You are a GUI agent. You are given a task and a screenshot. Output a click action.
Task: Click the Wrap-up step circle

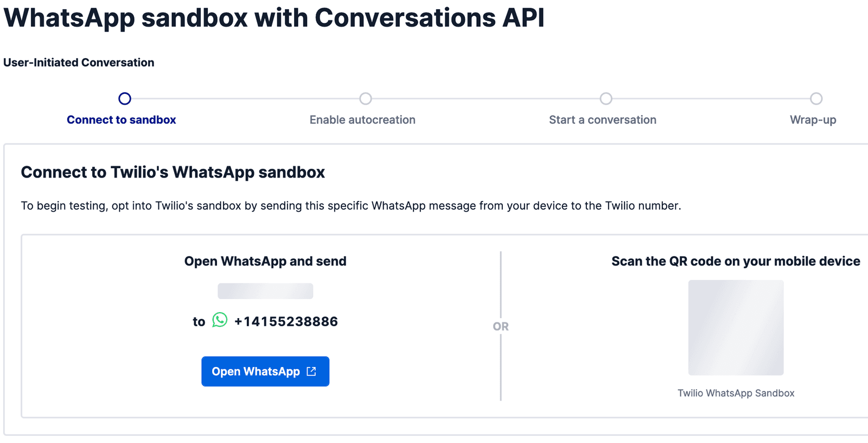point(817,99)
